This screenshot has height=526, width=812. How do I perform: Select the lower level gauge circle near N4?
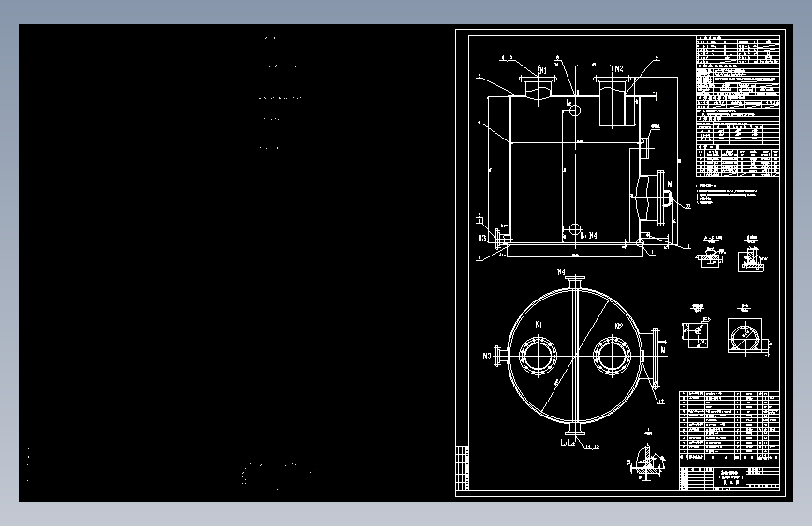pos(574,229)
